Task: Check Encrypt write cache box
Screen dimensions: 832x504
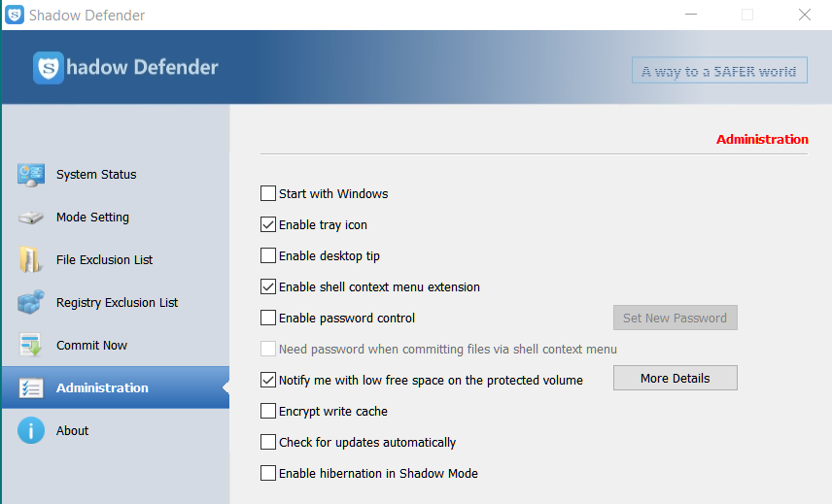Action: [268, 412]
